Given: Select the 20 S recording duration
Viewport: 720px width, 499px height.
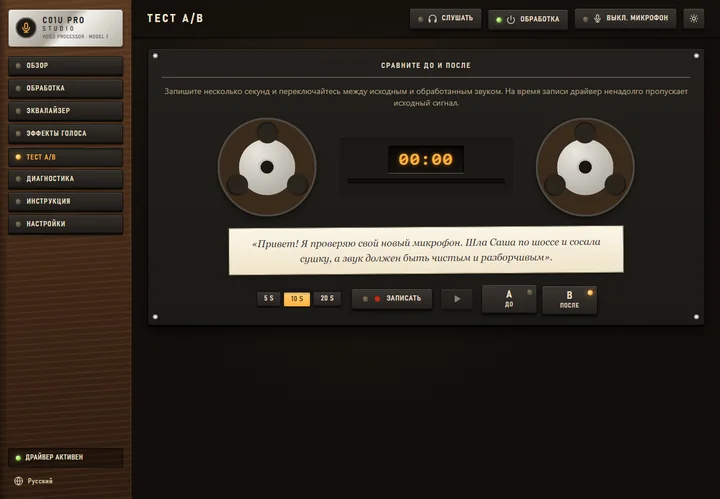Looking at the screenshot, I should click(x=327, y=298).
